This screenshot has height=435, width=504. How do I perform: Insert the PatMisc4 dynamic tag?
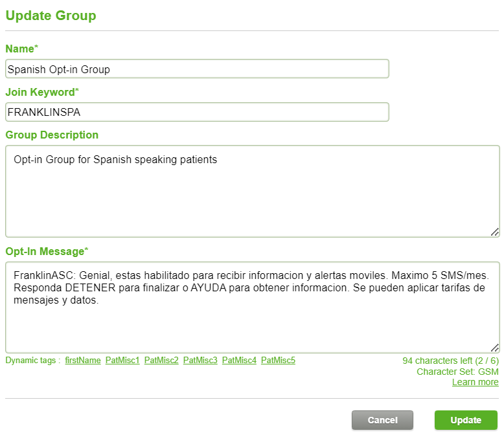click(239, 360)
